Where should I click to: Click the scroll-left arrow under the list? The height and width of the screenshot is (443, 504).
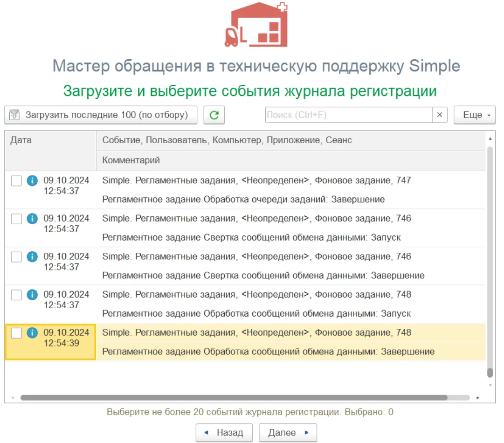coord(13,398)
